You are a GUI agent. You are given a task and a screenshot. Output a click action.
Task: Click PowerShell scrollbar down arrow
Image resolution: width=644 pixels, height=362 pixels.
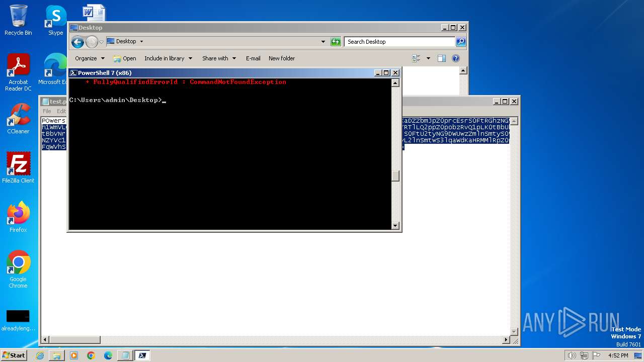click(395, 226)
